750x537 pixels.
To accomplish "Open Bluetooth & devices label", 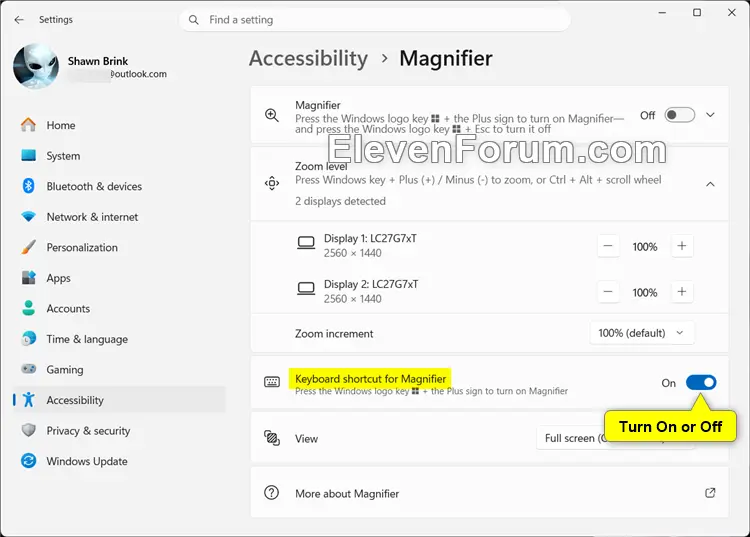I will [x=94, y=186].
